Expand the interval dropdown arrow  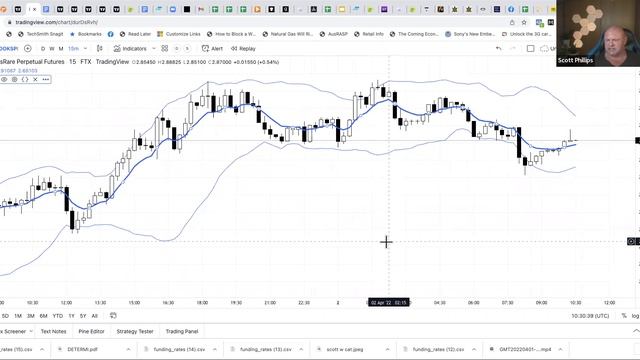(x=85, y=49)
